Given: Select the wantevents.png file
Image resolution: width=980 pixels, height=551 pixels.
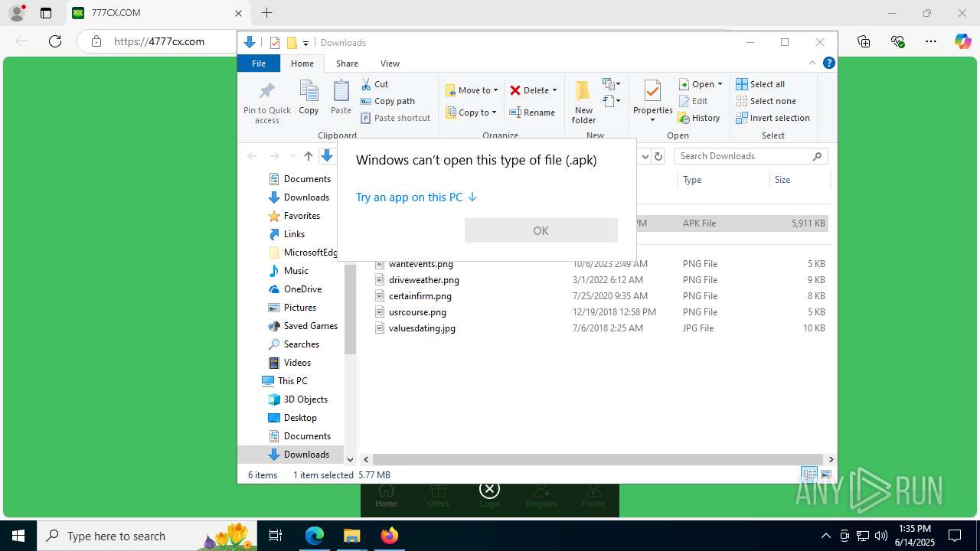Looking at the screenshot, I should (420, 264).
